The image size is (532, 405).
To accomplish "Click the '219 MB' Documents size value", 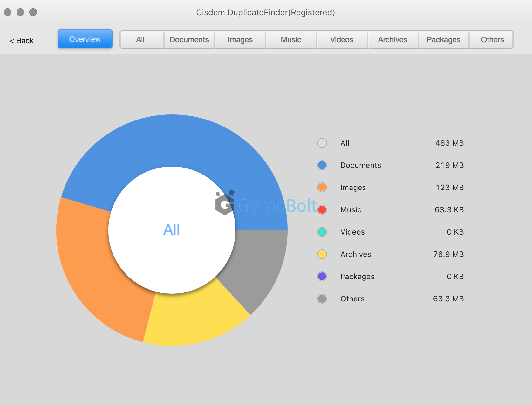I will (449, 165).
